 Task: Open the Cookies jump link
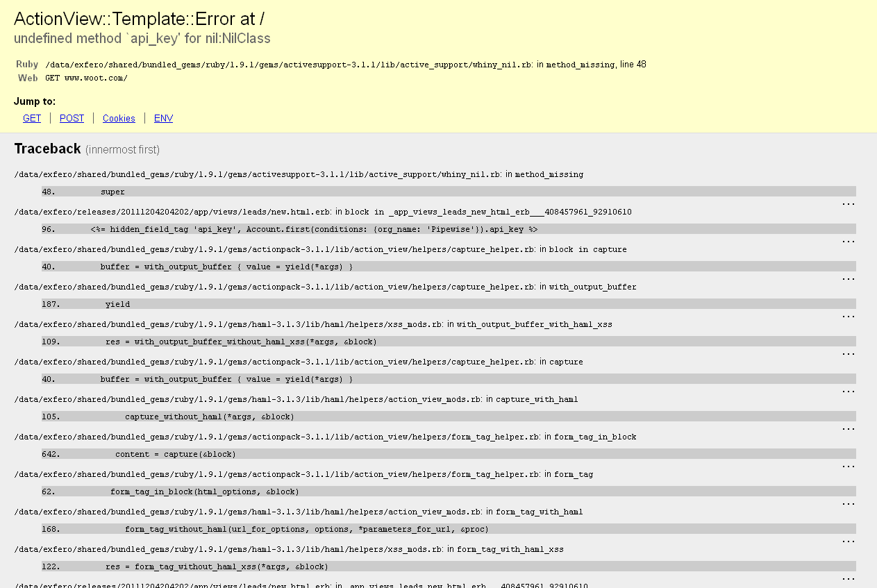(119, 119)
